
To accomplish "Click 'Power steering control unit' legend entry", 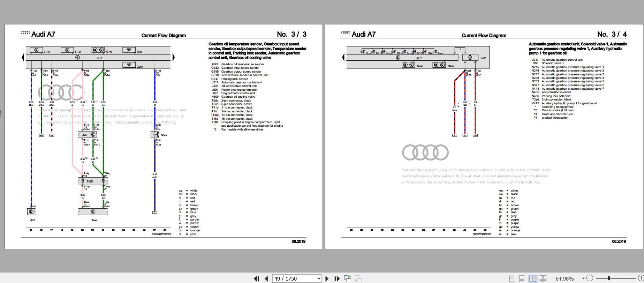I will [239, 90].
